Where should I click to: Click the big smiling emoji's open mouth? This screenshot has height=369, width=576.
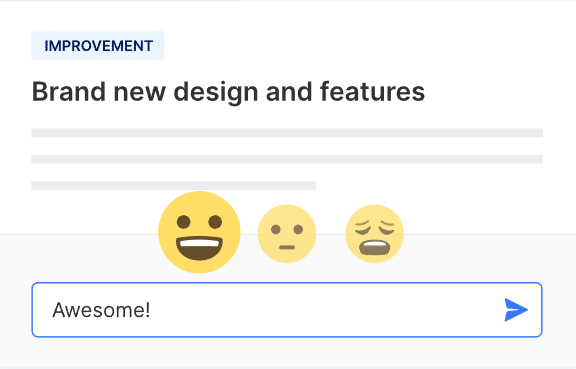[199, 248]
